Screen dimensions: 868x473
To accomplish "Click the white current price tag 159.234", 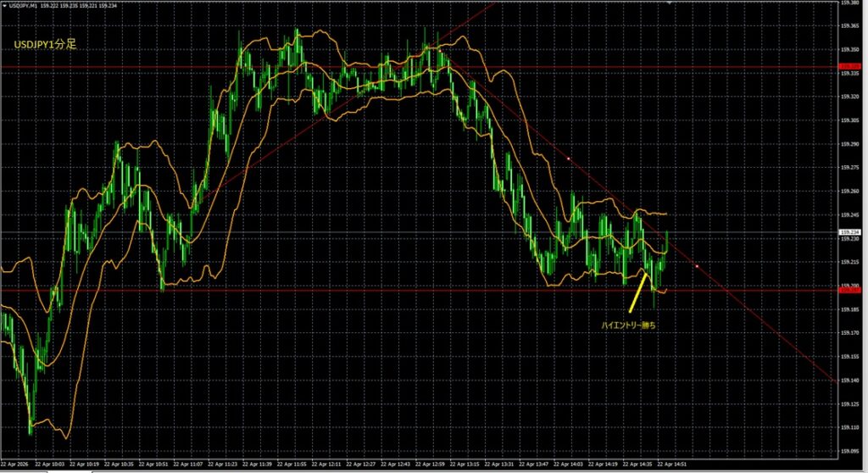I will pyautogui.click(x=849, y=232).
